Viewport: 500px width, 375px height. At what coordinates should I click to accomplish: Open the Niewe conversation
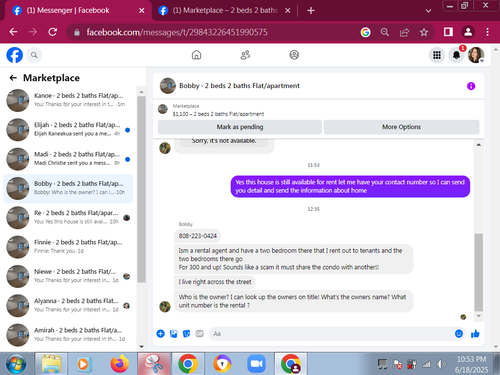point(68,276)
